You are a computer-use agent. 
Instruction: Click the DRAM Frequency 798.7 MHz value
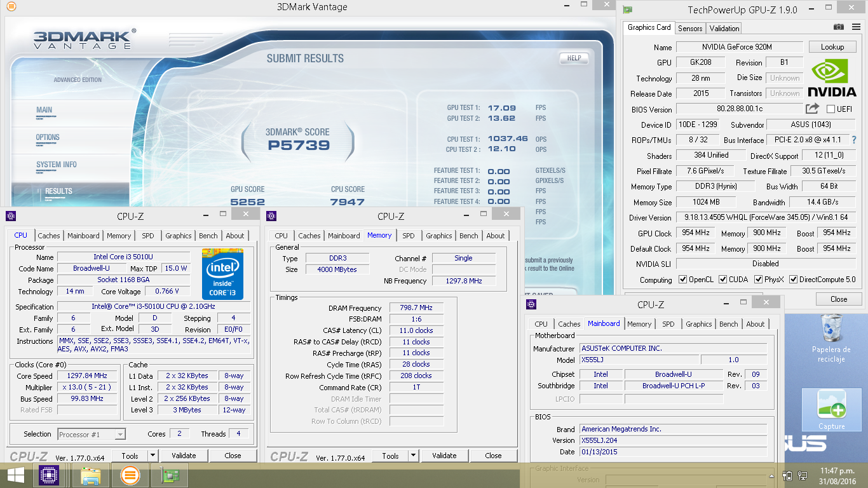(416, 308)
